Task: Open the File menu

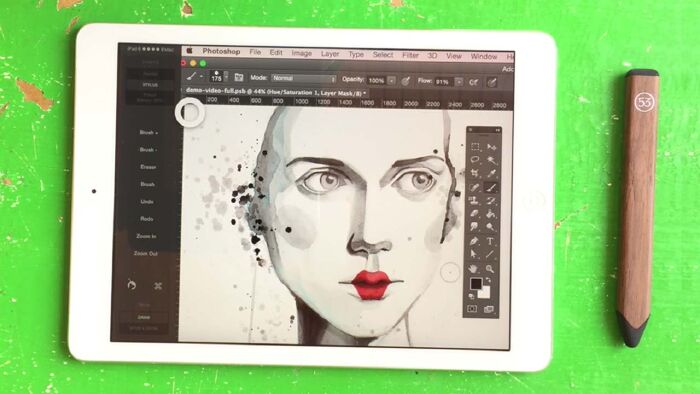Action: point(255,52)
